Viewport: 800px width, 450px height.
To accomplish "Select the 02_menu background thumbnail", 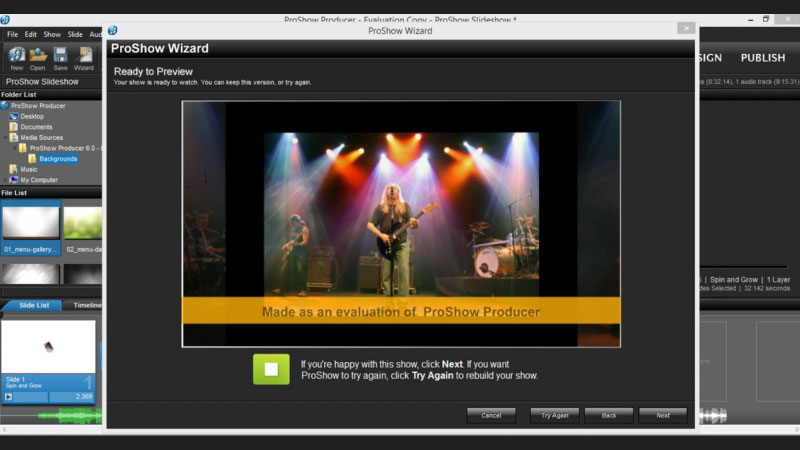I will (x=83, y=228).
